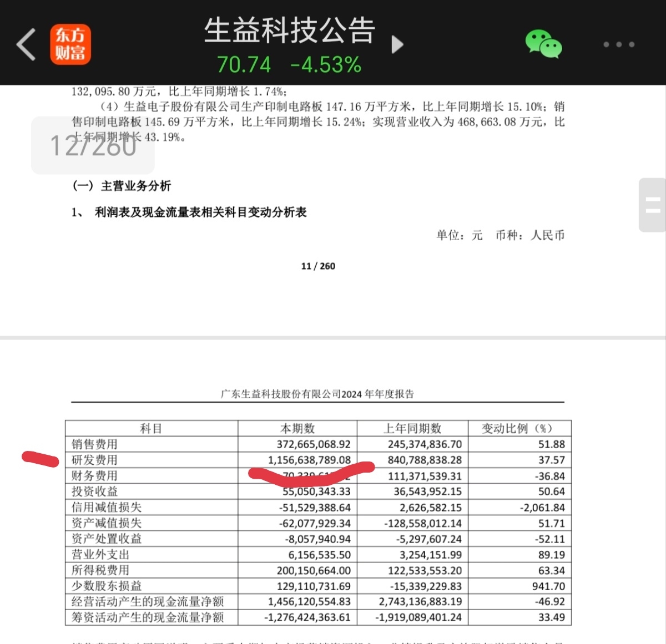Tap the change percentage -4.53%
The height and width of the screenshot is (644, 666).
click(x=326, y=65)
